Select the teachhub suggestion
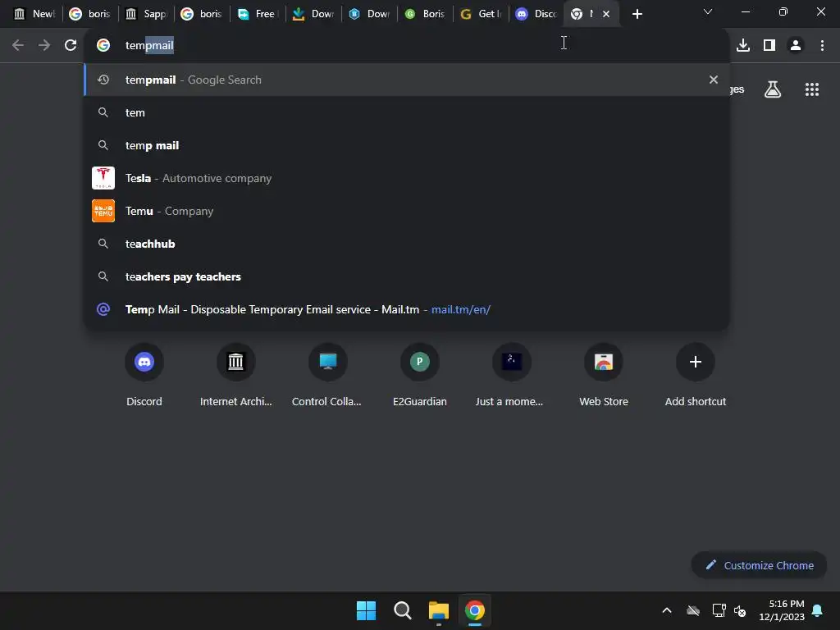This screenshot has width=840, height=630. [x=407, y=244]
